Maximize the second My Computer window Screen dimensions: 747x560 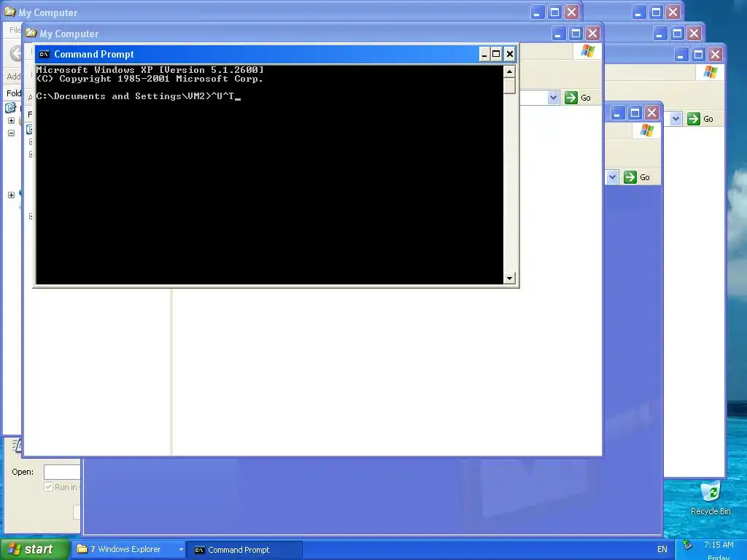(576, 33)
